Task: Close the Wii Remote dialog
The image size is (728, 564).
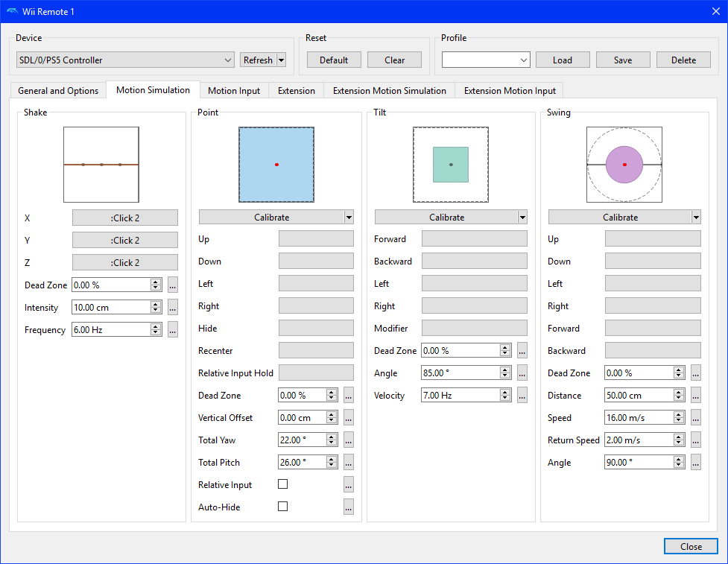Action: [691, 546]
